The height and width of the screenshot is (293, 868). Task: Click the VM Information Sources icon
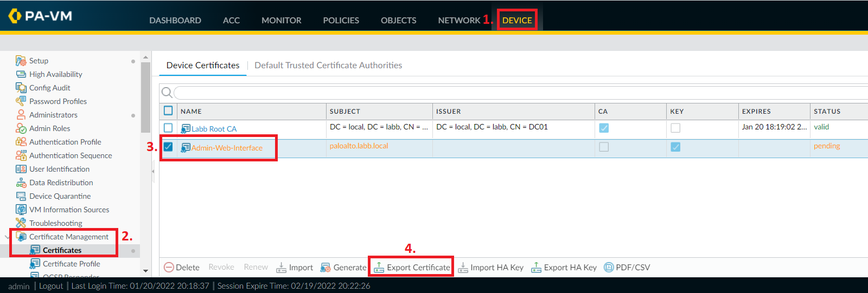[x=21, y=210]
